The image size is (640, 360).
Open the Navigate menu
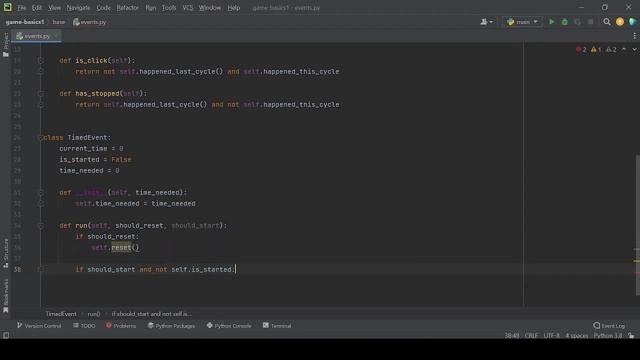tap(78, 8)
